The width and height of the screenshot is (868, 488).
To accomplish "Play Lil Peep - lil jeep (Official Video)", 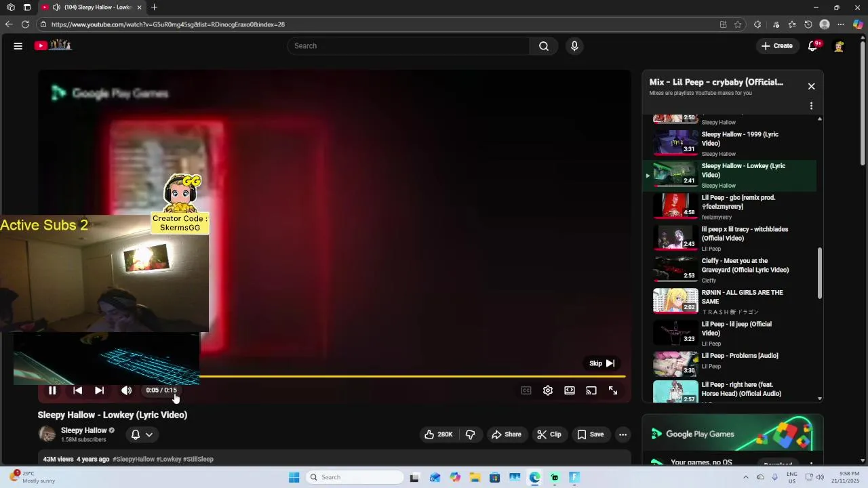I will [x=729, y=333].
